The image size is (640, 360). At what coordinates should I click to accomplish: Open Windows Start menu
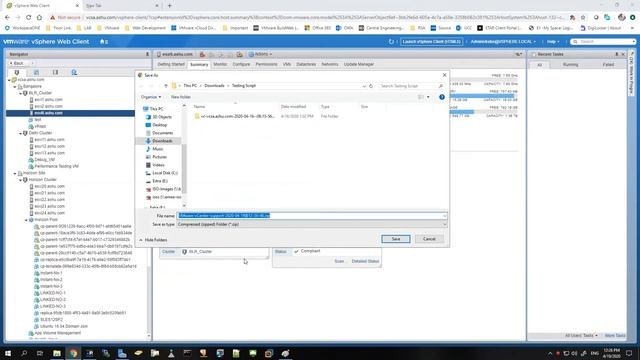point(8,353)
